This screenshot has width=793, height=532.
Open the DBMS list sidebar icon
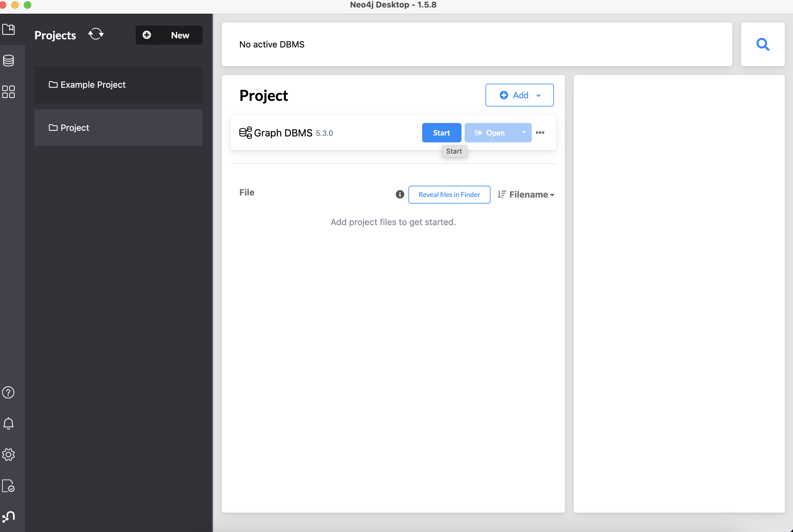8,61
